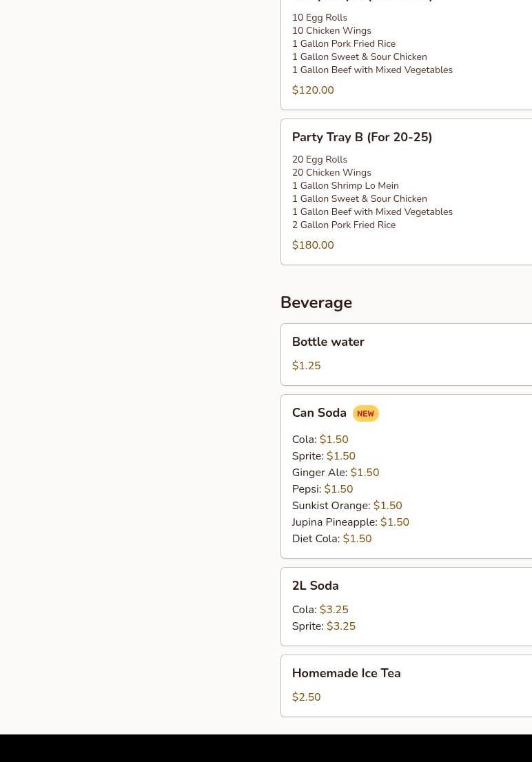532x762 pixels.
Task: Open the Homemade Ice Tea item
Action: [x=346, y=673]
